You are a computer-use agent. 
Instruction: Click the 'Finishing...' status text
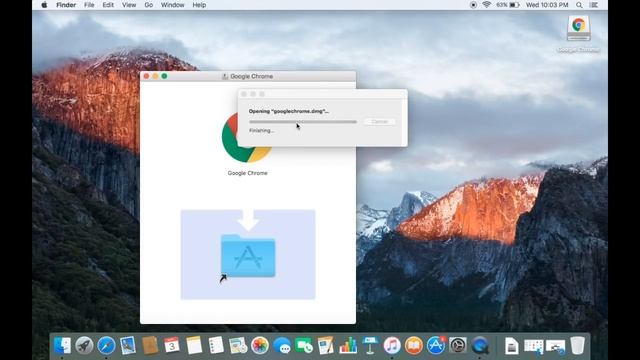(x=261, y=131)
